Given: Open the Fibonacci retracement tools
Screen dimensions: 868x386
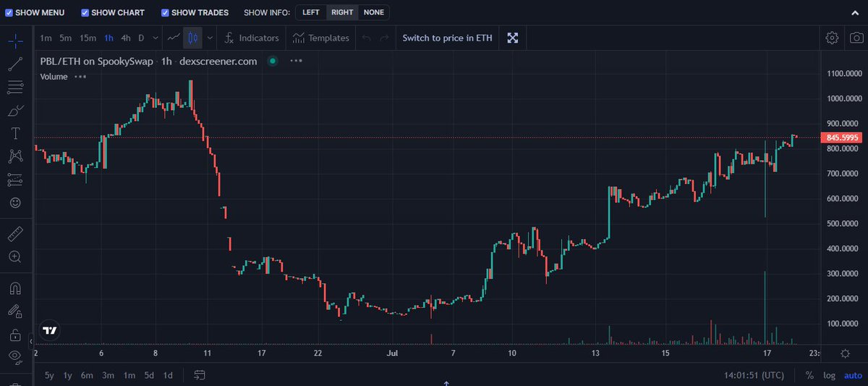Looking at the screenshot, I should tap(15, 88).
